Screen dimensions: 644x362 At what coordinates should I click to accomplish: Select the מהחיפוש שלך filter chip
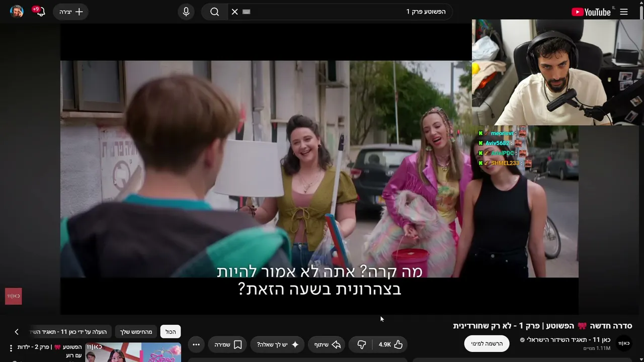[136, 332]
